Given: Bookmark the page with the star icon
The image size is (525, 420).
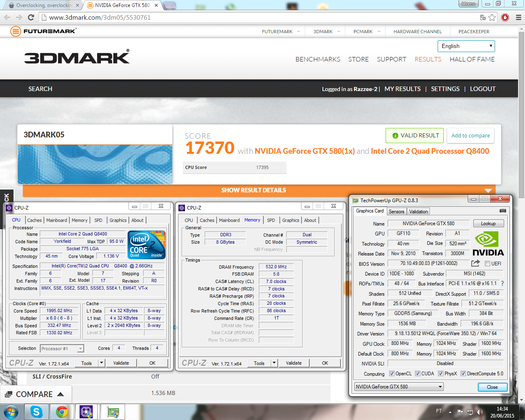Looking at the screenshot, I should click(492, 17).
